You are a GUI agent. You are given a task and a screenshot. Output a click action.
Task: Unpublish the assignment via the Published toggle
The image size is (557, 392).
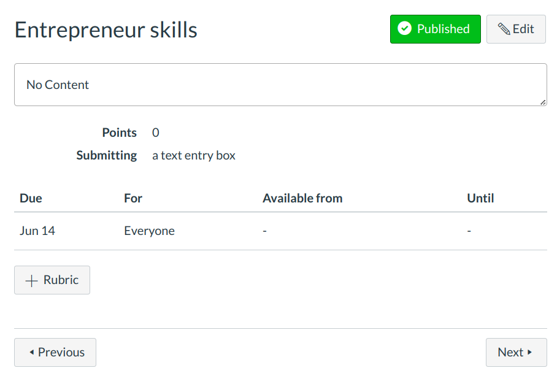click(435, 29)
